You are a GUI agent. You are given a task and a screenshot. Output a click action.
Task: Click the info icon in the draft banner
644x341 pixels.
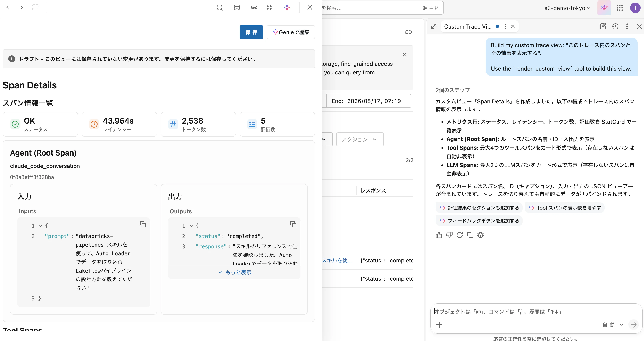coord(11,59)
